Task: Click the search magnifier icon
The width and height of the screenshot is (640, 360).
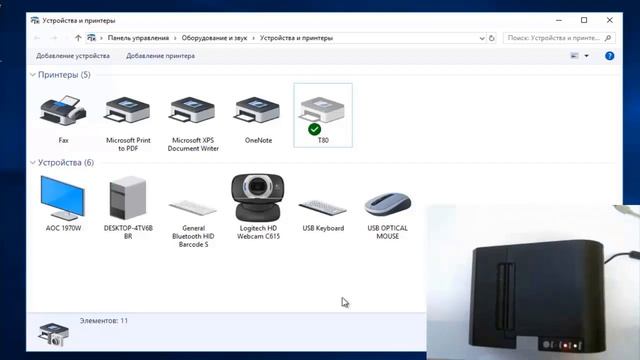Action: (608, 38)
